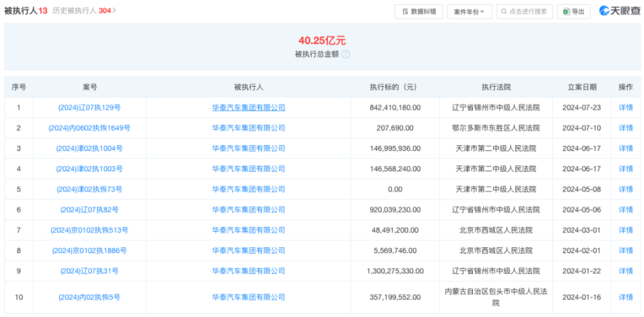View 详情 for (2024)内02执恢5号
This screenshot has width=644, height=317.
coord(625,297)
